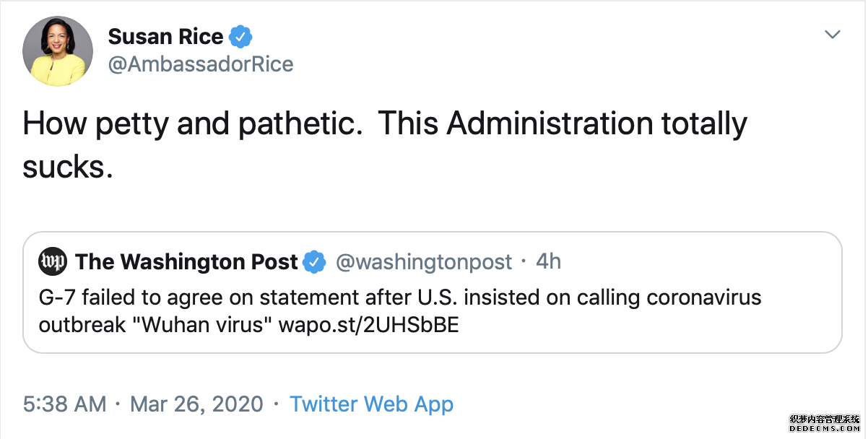868x439 pixels.
Task: Click the watermark in the bottom-right corner
Action: point(826,425)
